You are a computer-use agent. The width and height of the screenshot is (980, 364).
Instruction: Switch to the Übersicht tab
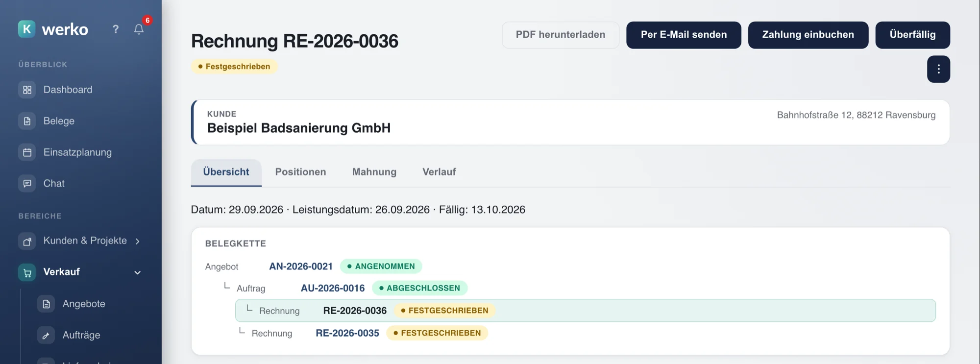click(226, 172)
